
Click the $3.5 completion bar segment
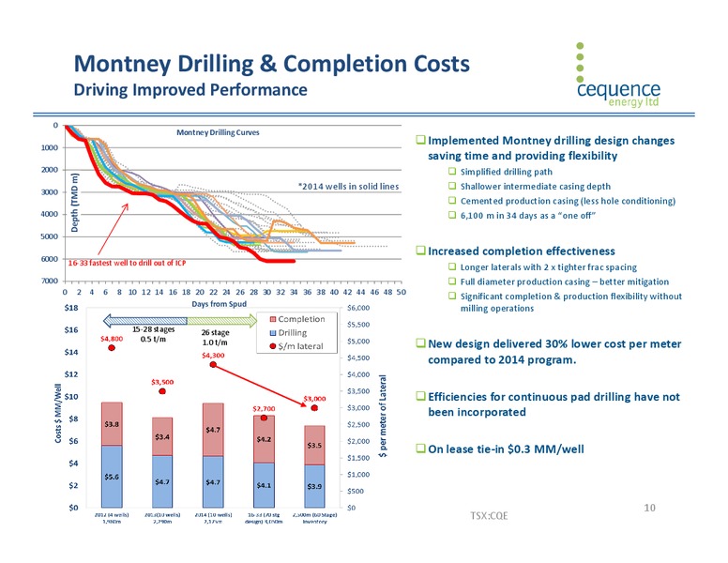(314, 446)
